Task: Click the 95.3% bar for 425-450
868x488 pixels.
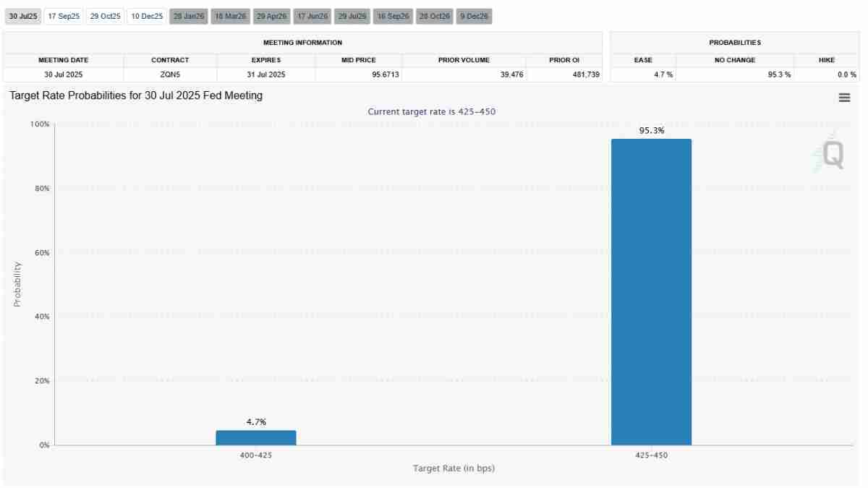Action: point(651,292)
